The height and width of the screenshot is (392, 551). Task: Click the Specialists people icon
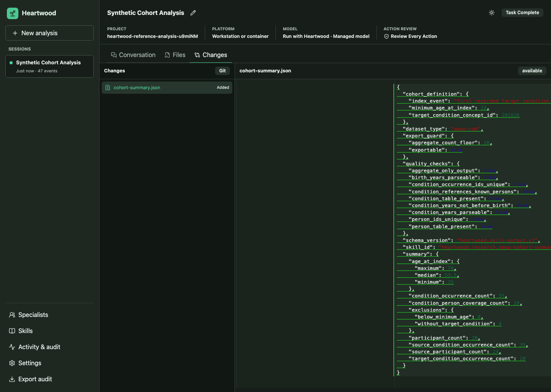(12, 315)
